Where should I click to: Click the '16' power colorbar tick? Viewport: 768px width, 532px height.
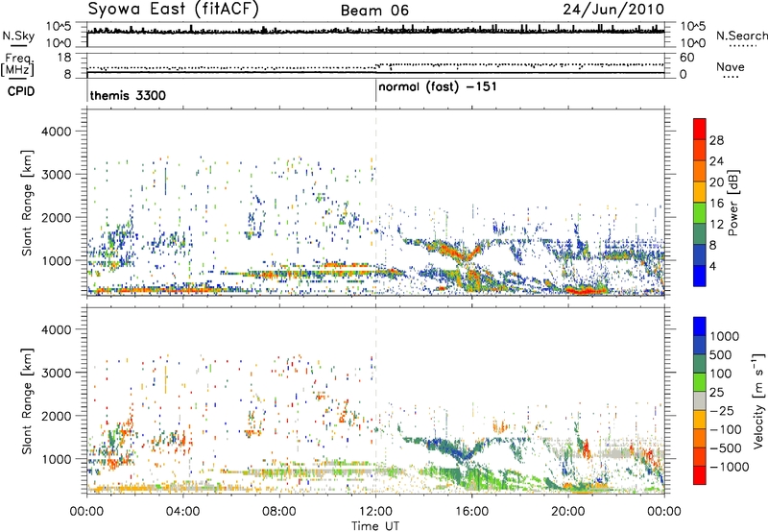[x=716, y=204]
